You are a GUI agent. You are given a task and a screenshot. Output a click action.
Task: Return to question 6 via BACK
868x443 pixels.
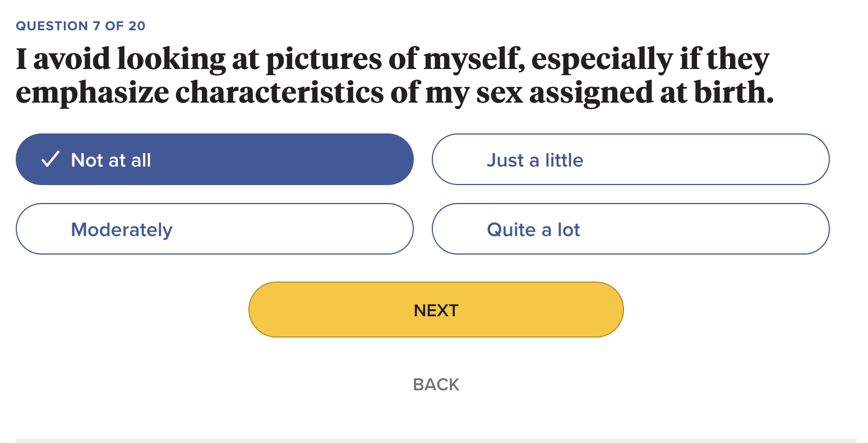click(436, 385)
